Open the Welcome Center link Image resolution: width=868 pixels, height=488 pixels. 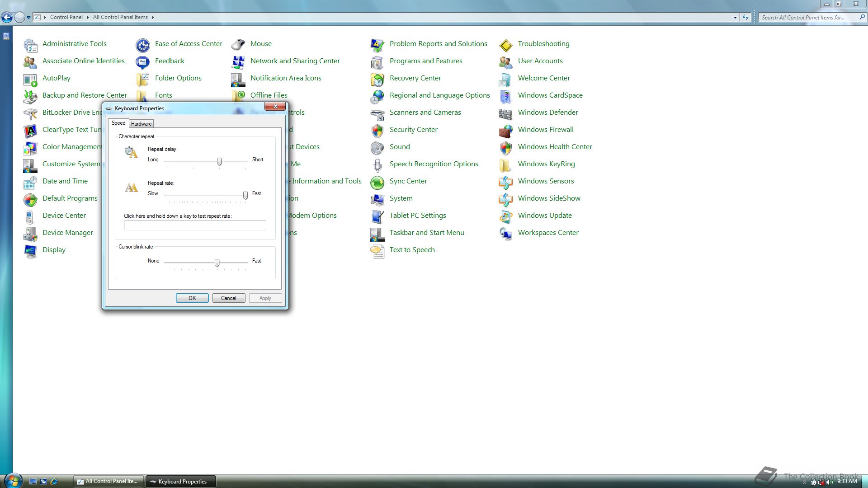pos(544,78)
